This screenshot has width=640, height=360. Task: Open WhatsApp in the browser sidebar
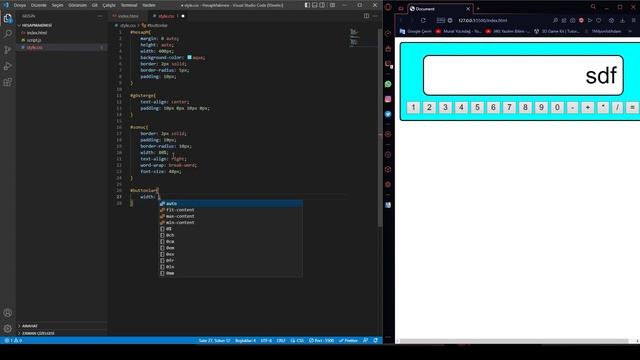coord(388,84)
